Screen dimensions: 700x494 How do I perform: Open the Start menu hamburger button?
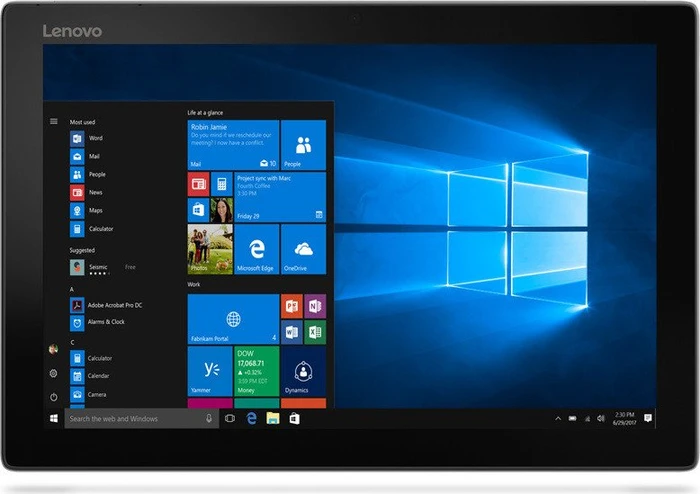pyautogui.click(x=54, y=121)
